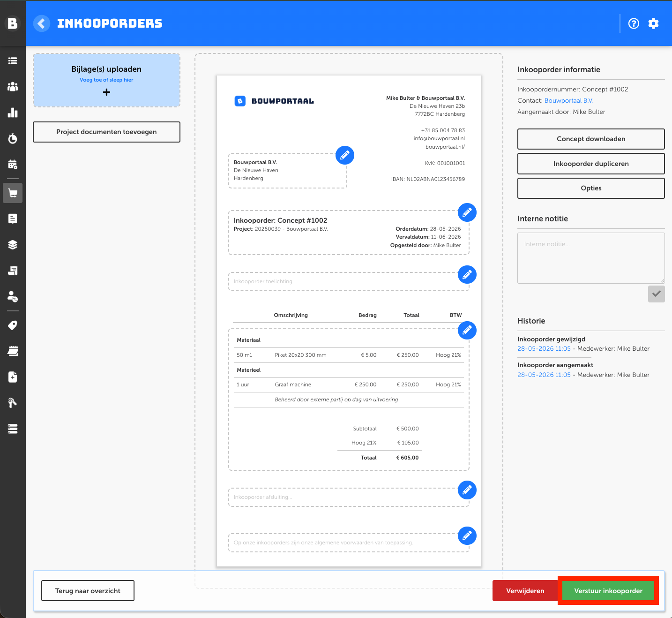Viewport: 672px width, 618px height.
Task: Click the 'info@bouwportaal.nl' email text
Action: tap(439, 138)
